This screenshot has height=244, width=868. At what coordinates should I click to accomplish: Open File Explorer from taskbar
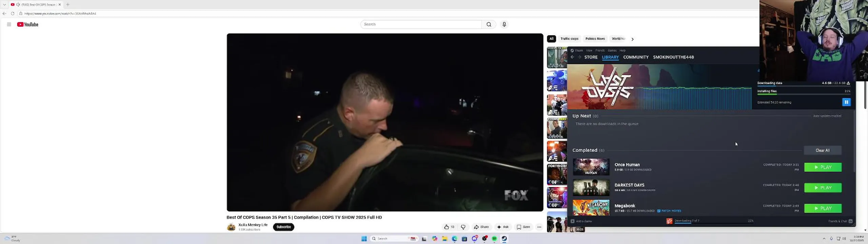tap(445, 239)
